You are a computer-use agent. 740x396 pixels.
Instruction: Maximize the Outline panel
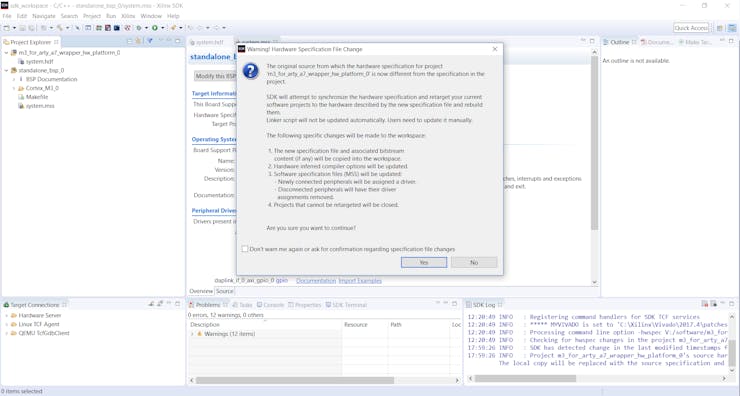(731, 41)
